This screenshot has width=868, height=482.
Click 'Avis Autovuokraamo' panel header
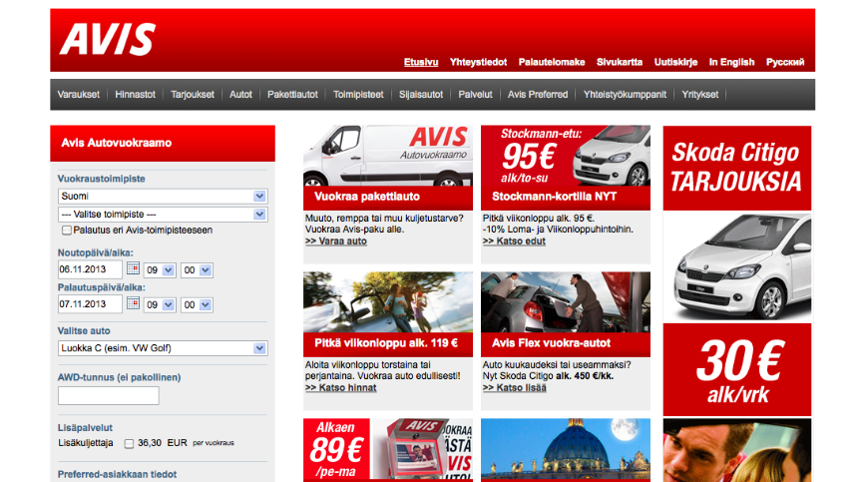point(163,144)
